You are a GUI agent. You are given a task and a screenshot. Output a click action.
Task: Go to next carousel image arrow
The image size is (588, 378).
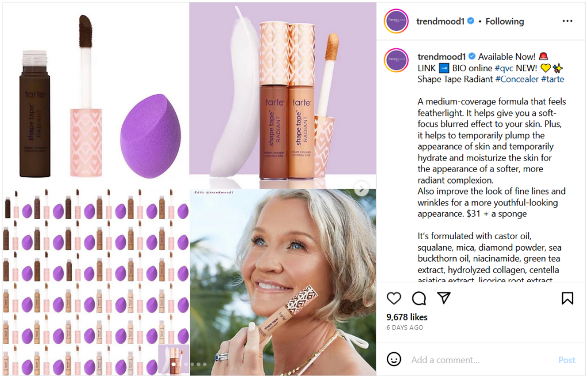point(362,189)
